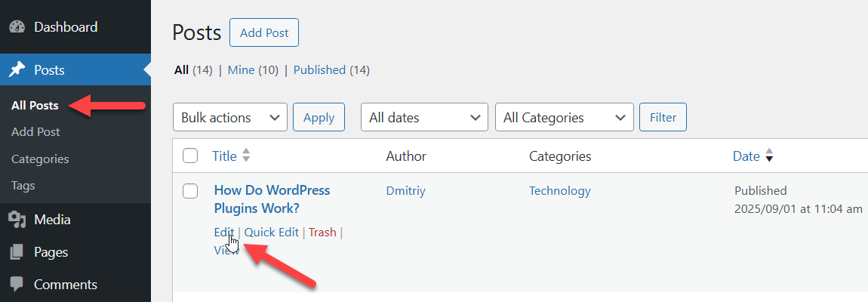Click the Published status text
868x302 pixels.
pos(761,191)
